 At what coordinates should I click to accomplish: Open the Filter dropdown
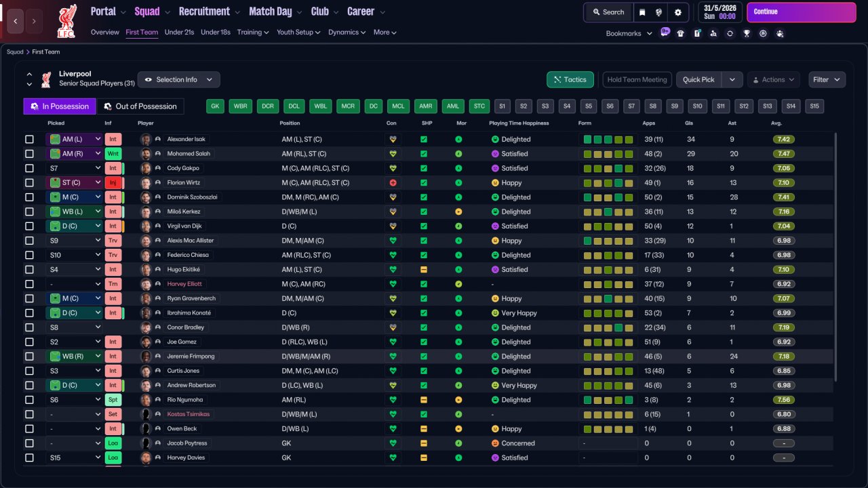[x=827, y=80]
